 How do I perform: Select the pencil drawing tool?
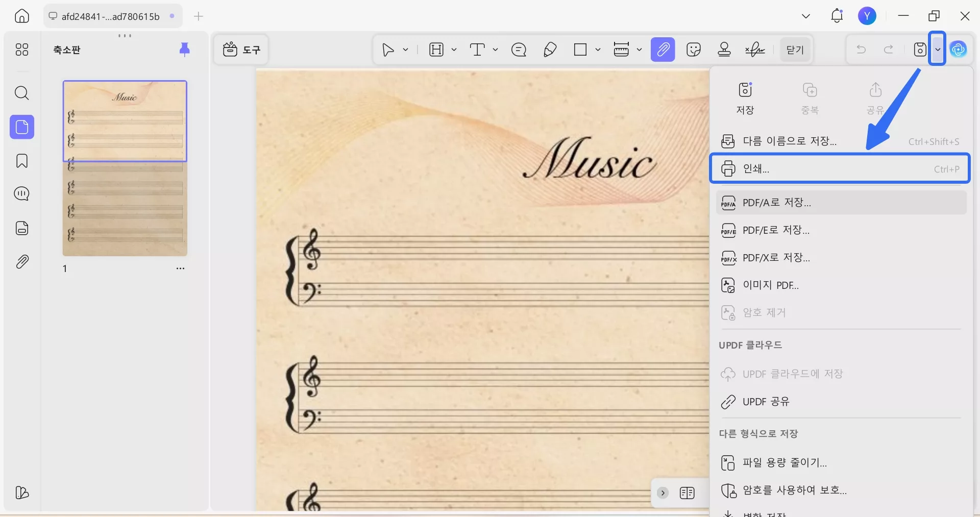550,50
